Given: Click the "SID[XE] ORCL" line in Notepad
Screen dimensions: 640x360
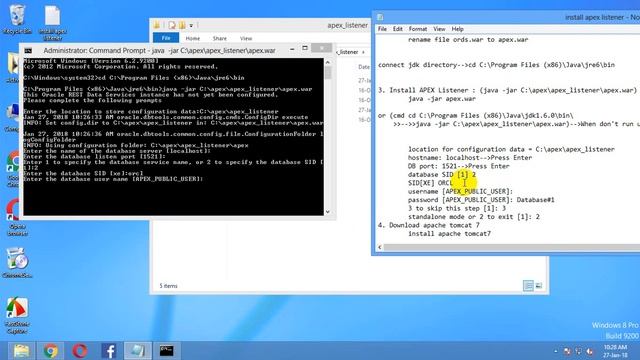Looking at the screenshot, I should (430, 183).
